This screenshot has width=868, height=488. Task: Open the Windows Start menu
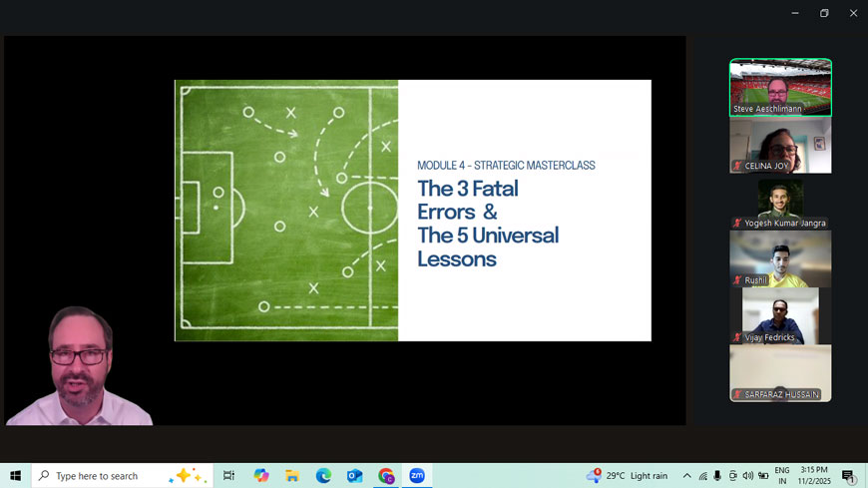(x=15, y=476)
